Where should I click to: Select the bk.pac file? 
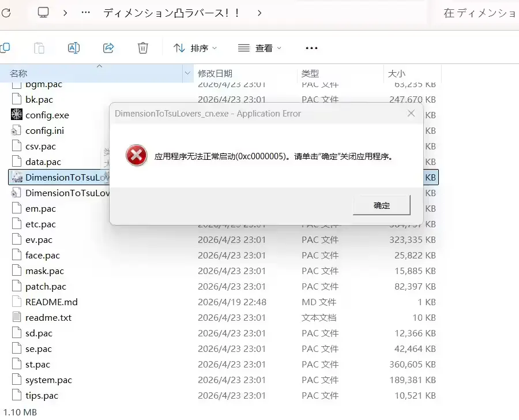pyautogui.click(x=39, y=100)
